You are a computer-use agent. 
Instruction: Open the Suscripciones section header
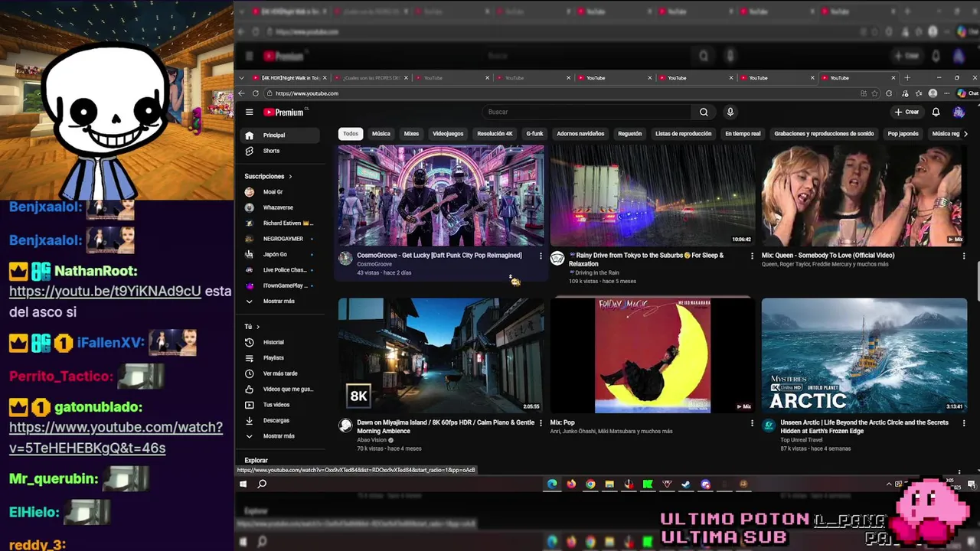coord(268,176)
